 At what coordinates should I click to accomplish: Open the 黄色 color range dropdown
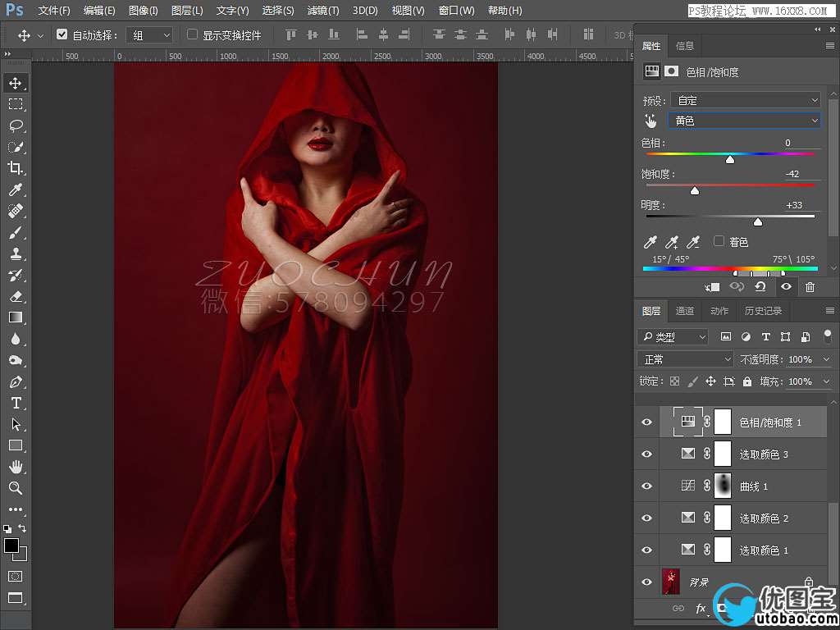[x=744, y=121]
